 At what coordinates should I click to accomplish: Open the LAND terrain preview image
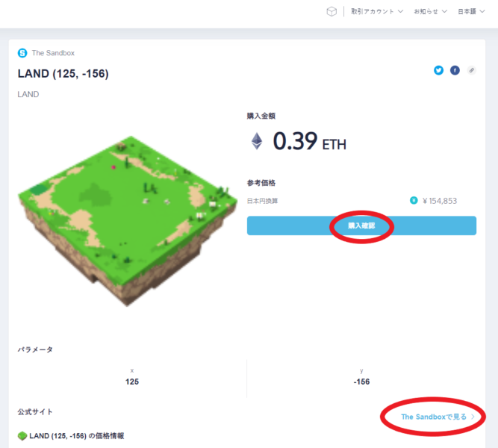point(128,221)
